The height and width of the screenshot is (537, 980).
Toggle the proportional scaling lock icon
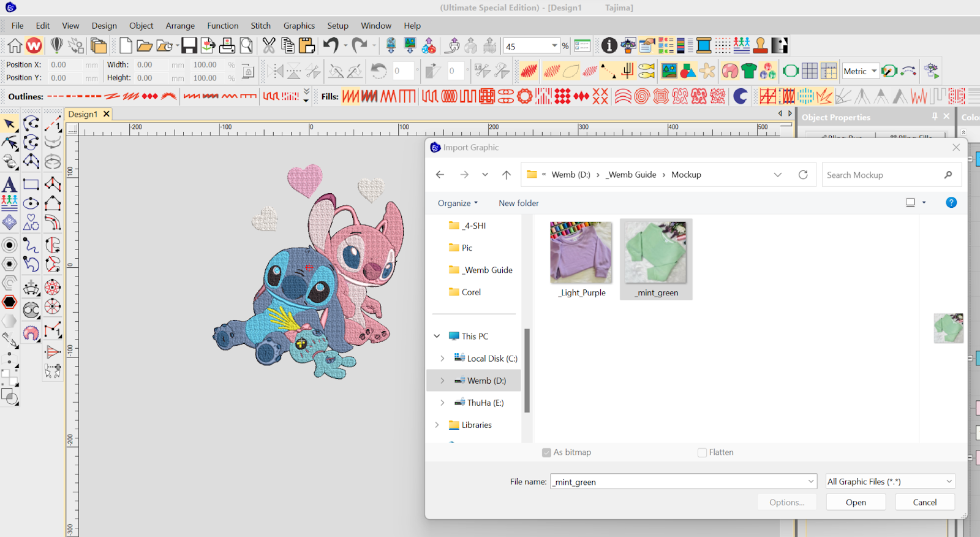[x=248, y=71]
